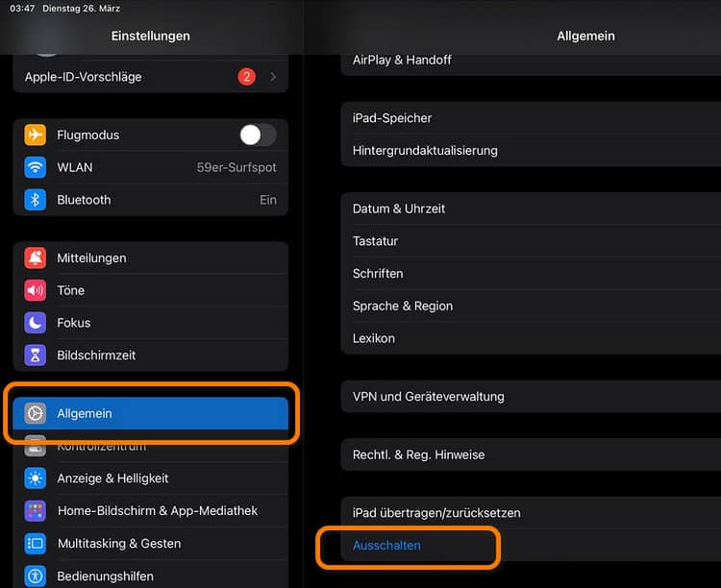Tap the Multitasking & Gesten icon
The width and height of the screenshot is (721, 588).
(35, 544)
